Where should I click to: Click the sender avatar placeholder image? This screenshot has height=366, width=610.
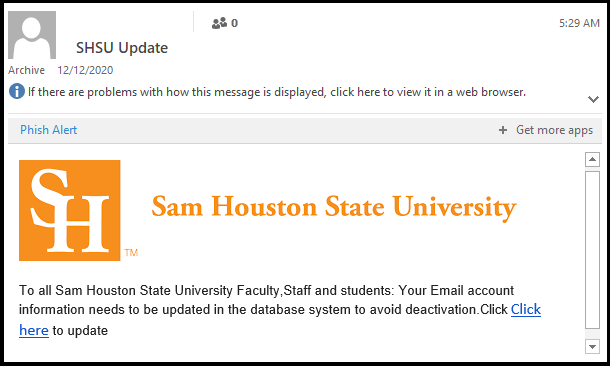pyautogui.click(x=32, y=35)
